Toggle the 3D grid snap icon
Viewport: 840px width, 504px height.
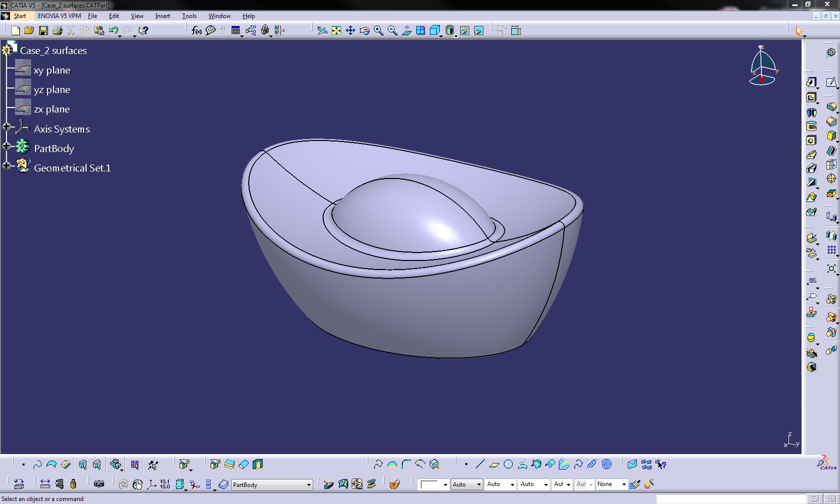click(x=135, y=464)
